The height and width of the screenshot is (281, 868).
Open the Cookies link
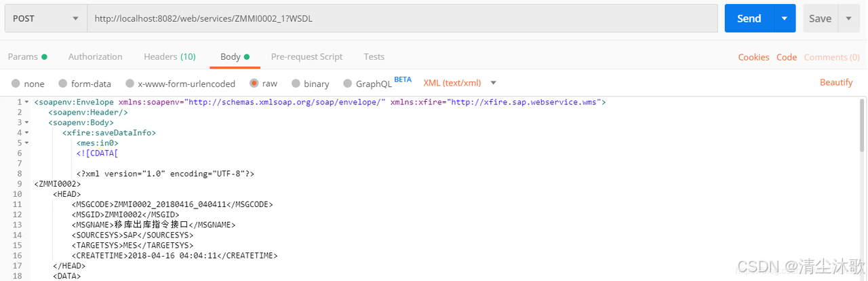753,58
